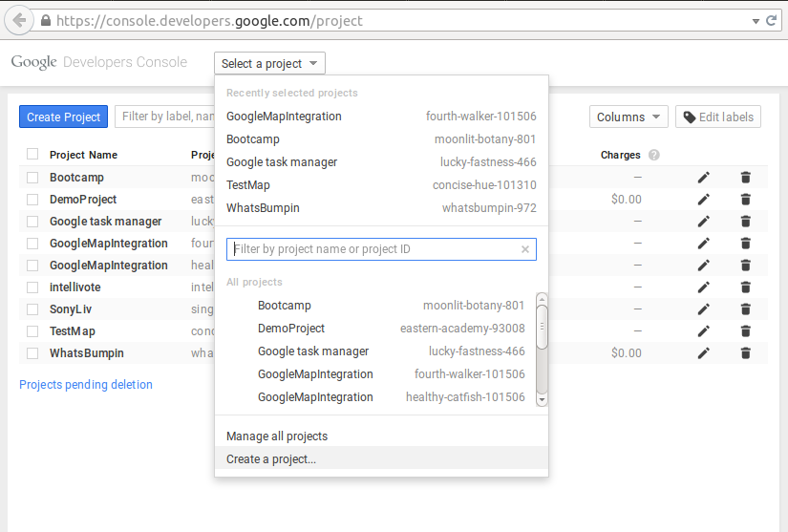Select DemoProject in All projects list

pyautogui.click(x=375, y=329)
